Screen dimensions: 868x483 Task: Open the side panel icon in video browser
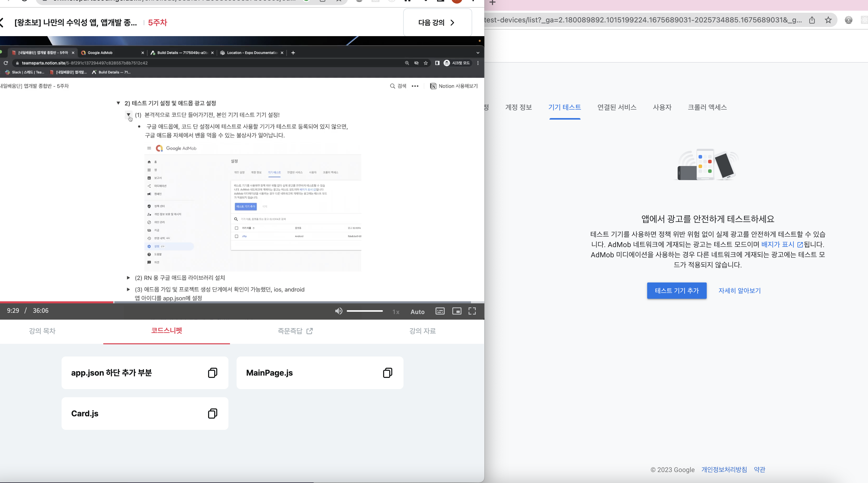point(437,63)
